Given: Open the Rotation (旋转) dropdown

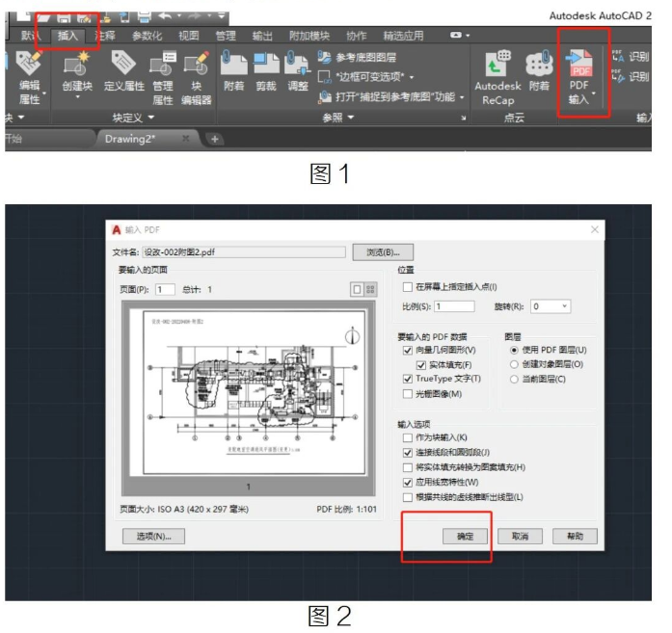Looking at the screenshot, I should coord(551,306).
